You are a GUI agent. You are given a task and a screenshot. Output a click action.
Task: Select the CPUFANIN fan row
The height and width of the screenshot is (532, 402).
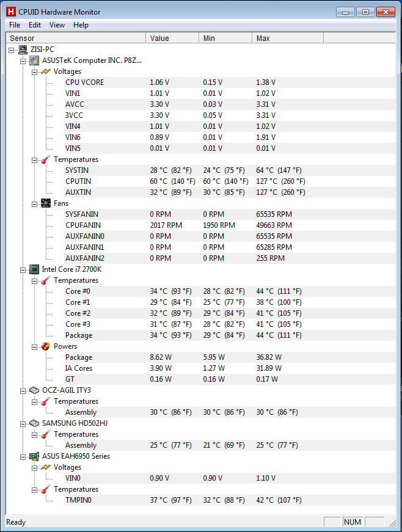pyautogui.click(x=230, y=225)
